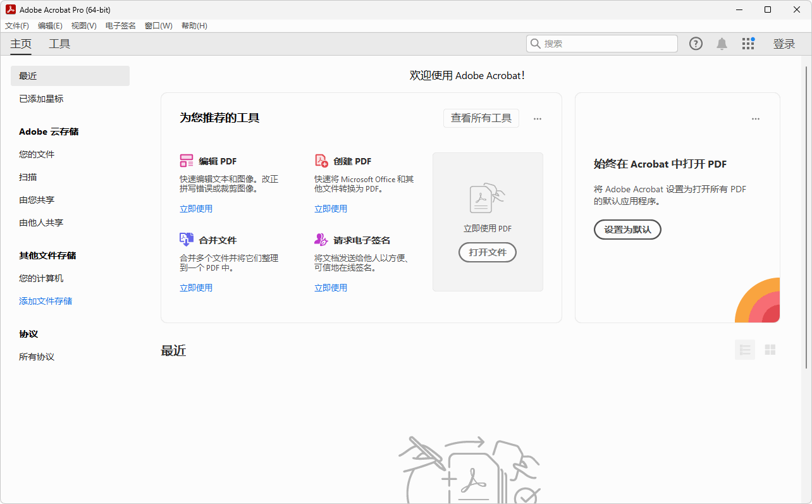The height and width of the screenshot is (504, 812).
Task: Switch recent files to thumbnail grid view
Action: click(770, 350)
